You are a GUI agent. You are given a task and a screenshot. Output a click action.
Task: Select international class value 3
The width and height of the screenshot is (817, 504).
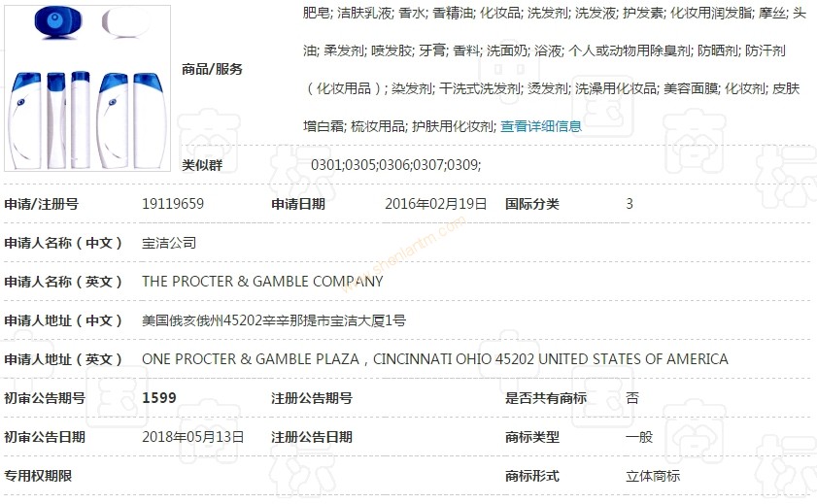point(630,204)
